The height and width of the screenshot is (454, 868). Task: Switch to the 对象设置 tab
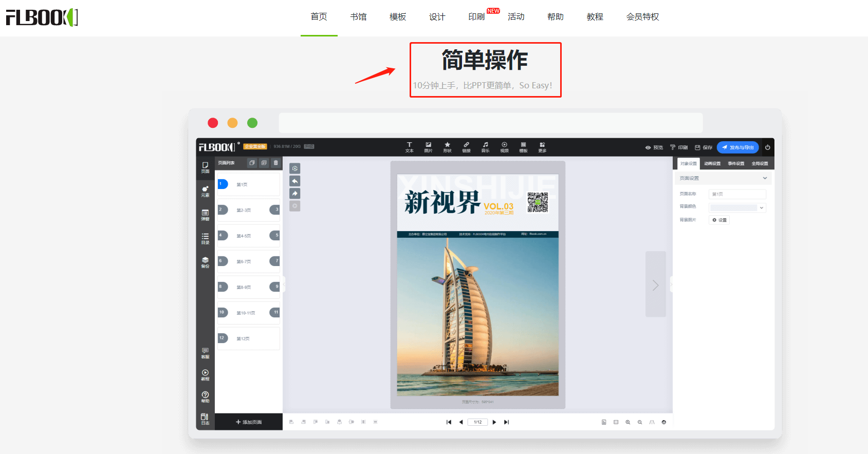click(689, 164)
